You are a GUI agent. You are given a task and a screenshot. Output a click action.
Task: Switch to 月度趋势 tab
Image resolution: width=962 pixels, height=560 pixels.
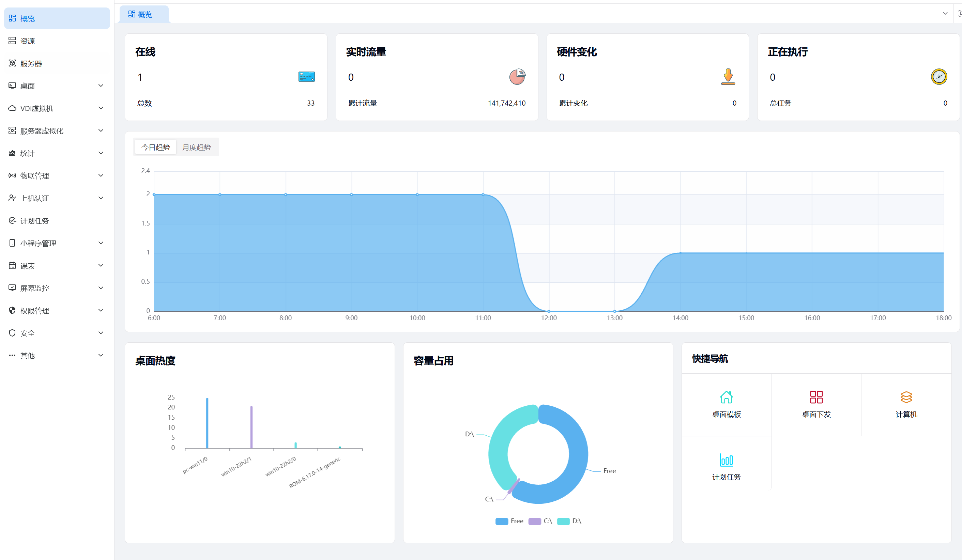click(x=196, y=147)
